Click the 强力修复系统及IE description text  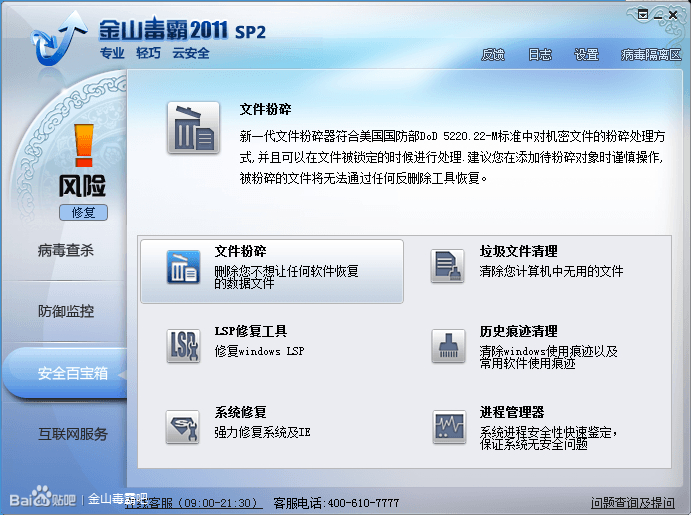click(x=263, y=432)
